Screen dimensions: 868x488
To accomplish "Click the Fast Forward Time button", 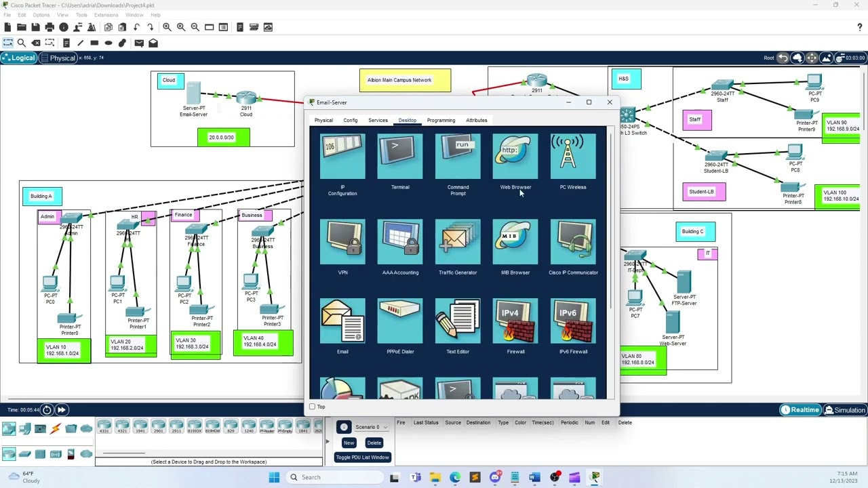I will pyautogui.click(x=61, y=409).
